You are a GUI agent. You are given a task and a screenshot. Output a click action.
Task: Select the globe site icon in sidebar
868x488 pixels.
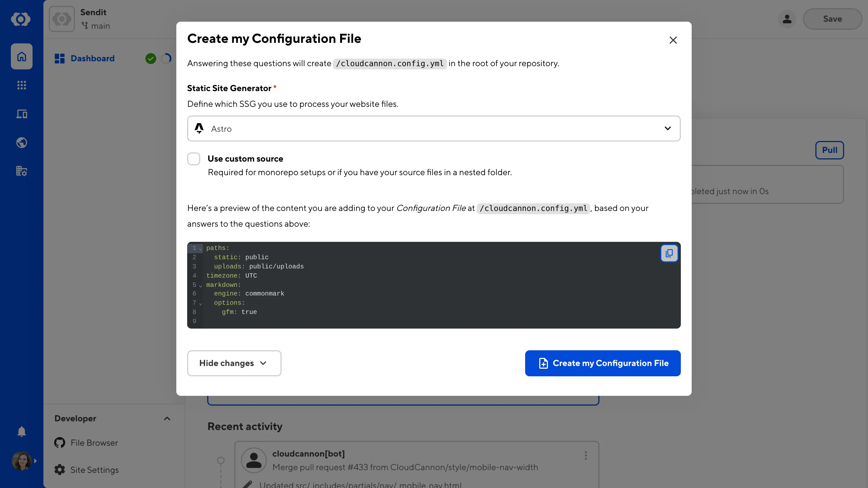pyautogui.click(x=21, y=142)
